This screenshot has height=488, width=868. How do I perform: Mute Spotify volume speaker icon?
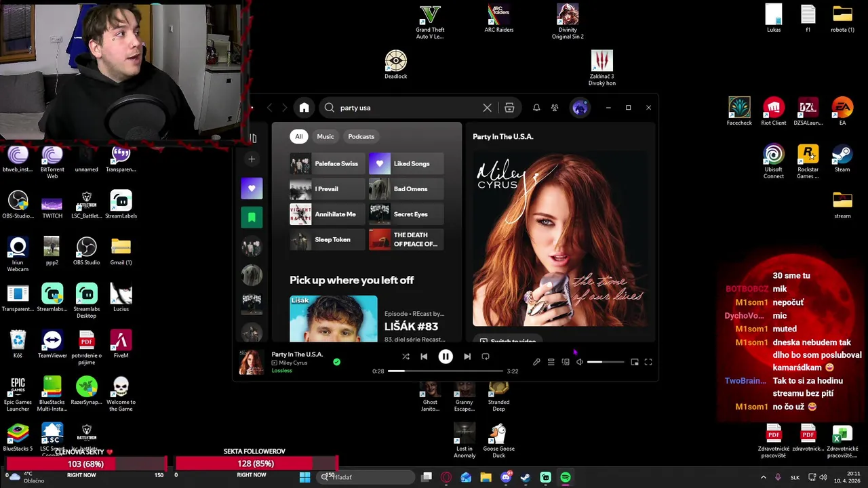(x=580, y=362)
